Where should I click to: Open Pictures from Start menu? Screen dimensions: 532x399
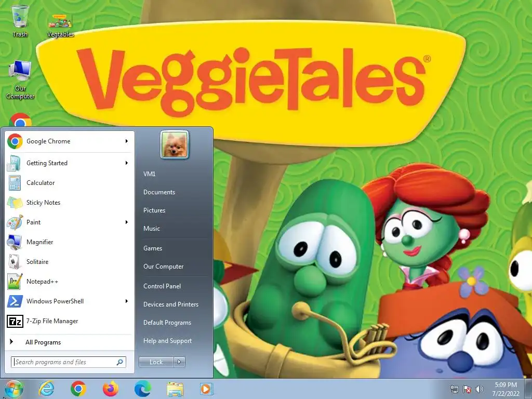154,210
